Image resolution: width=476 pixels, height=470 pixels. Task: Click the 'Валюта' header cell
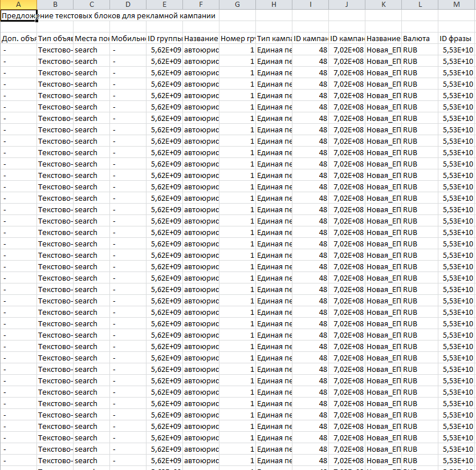pyautogui.click(x=420, y=39)
